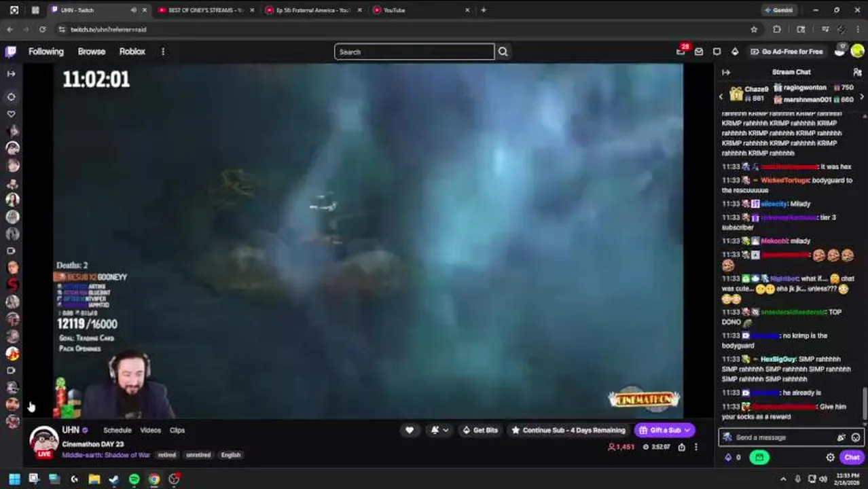The width and height of the screenshot is (868, 489).
Task: Toggle the heart follow button
Action: coord(409,430)
